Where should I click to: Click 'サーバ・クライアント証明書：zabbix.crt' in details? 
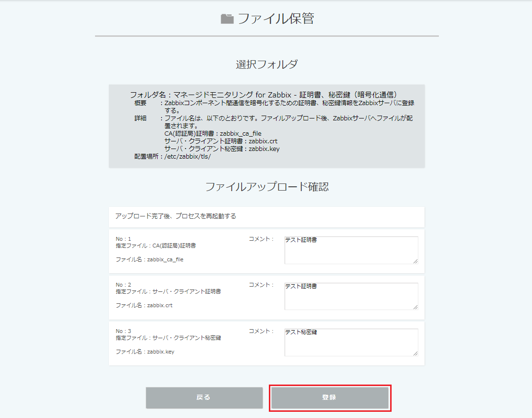[221, 141]
